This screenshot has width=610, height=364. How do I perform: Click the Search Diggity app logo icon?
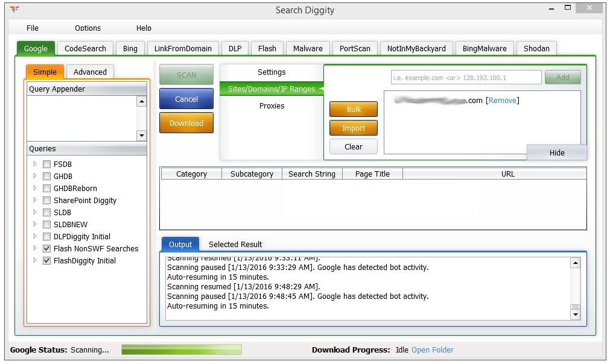(x=14, y=8)
